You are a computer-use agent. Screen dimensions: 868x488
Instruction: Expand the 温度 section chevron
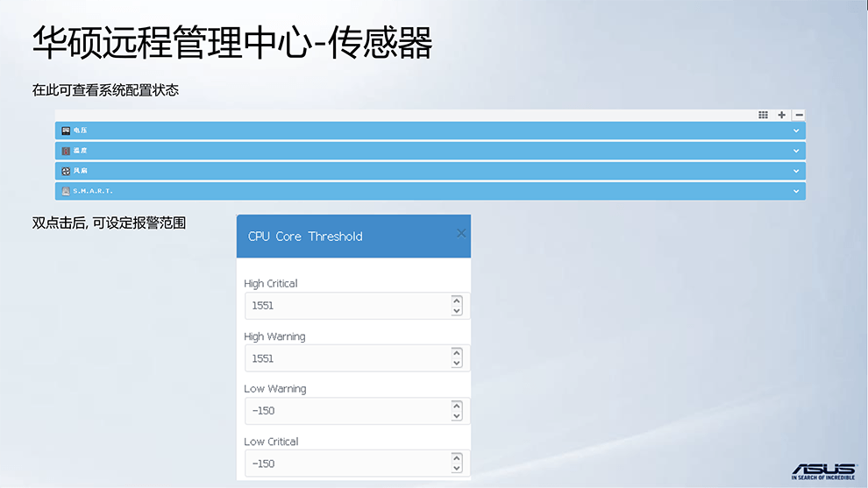[x=796, y=151]
